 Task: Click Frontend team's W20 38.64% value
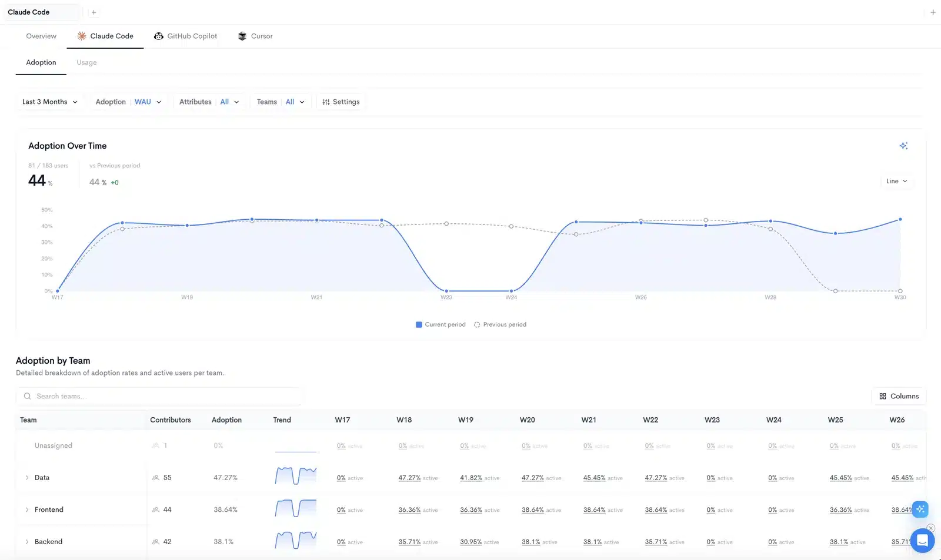pos(533,509)
